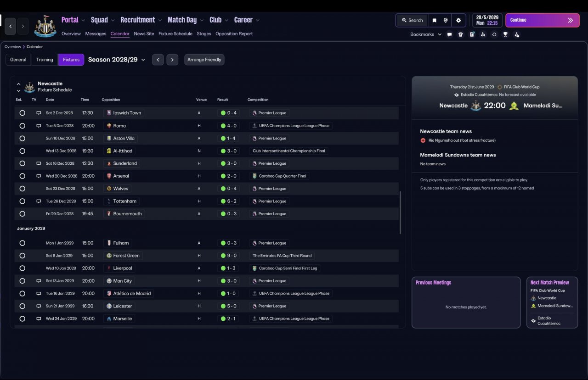588x380 pixels.
Task: Select the Al-Ittihad fixture radio button
Action: point(22,151)
